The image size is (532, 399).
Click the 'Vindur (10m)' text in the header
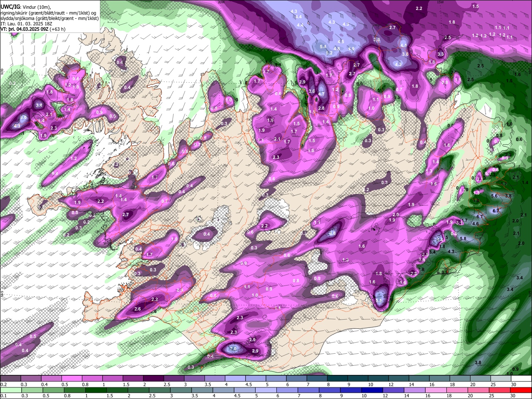coord(36,7)
